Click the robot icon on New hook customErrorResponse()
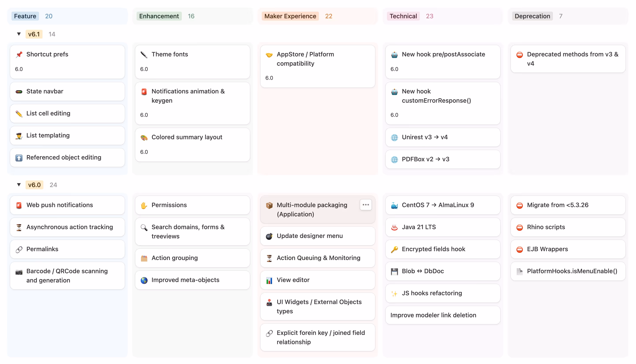Viewport: 636px width, 364px height. pyautogui.click(x=394, y=92)
